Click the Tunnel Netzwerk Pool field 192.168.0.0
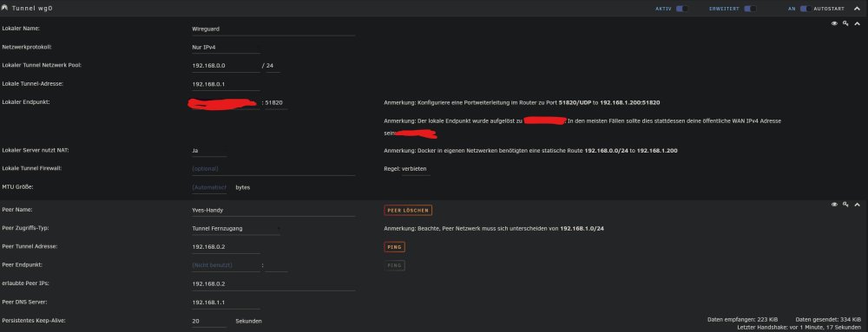868x332 pixels. point(226,66)
